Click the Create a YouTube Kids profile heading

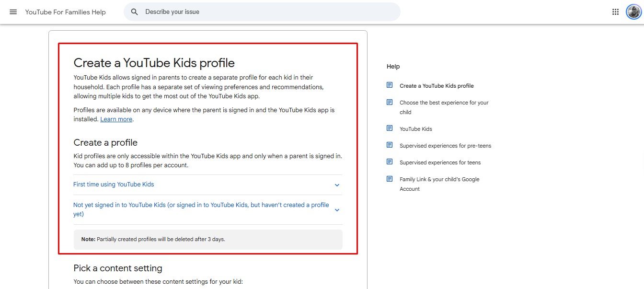[154, 63]
